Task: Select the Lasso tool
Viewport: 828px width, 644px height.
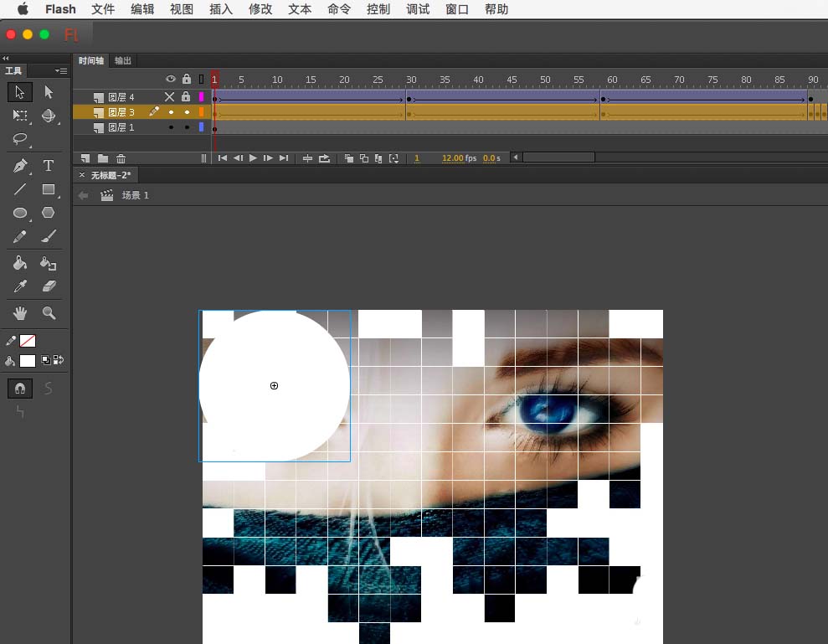Action: 20,138
